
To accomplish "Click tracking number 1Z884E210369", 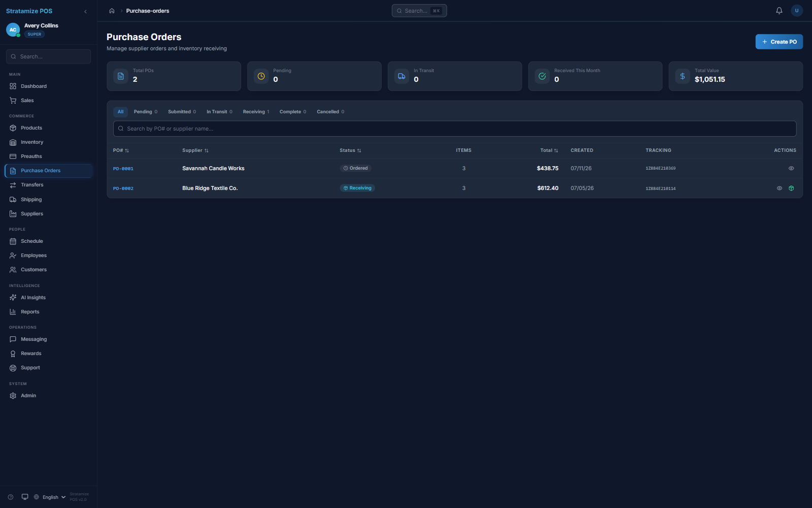I will coord(661,168).
